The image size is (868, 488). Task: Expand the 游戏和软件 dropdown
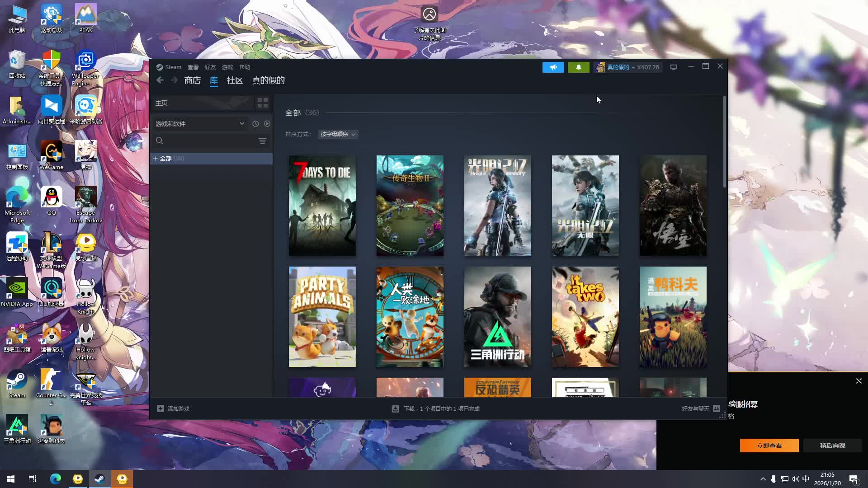200,124
